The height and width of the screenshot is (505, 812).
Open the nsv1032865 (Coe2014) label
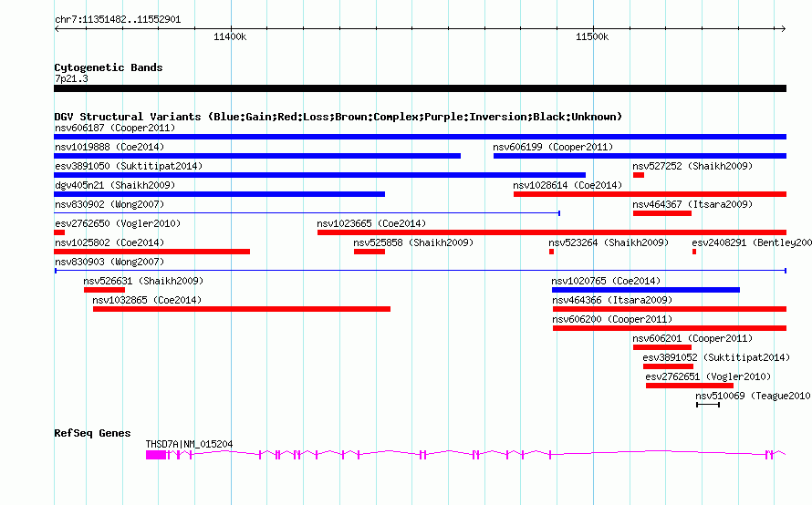pyautogui.click(x=147, y=300)
